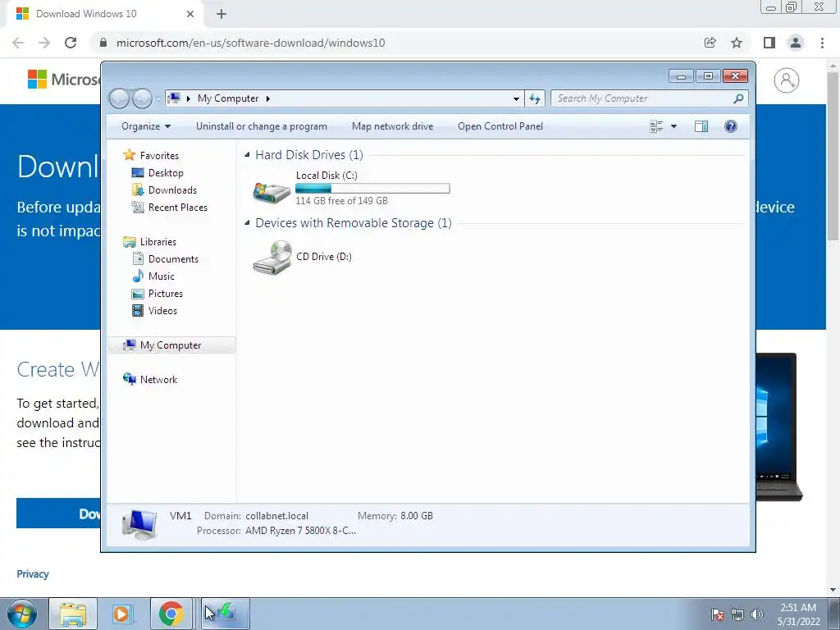Viewport: 840px width, 630px height.
Task: Open the Local Disk (C:) drive icon
Action: [272, 192]
